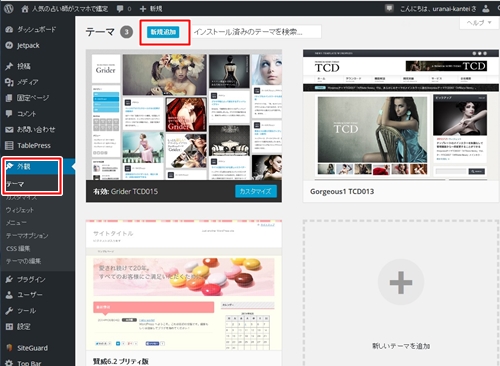The height and width of the screenshot is (366, 500).
Task: Open the Top Bar menu item
Action: 29,363
